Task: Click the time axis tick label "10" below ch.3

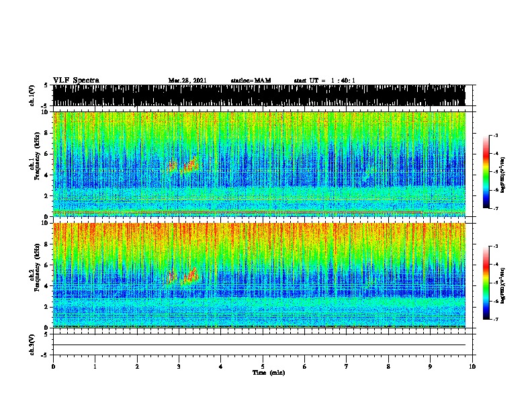Action: click(x=472, y=367)
